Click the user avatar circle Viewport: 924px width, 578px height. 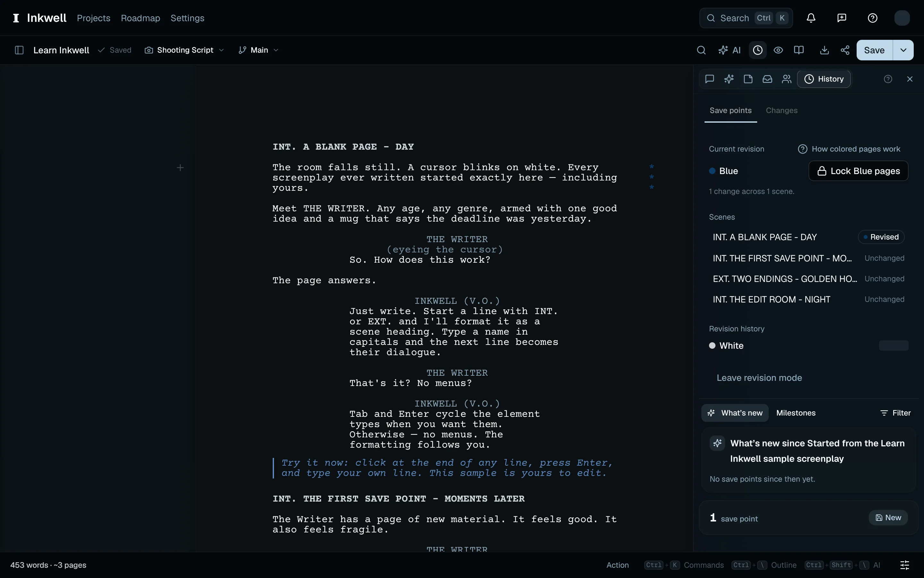(902, 18)
